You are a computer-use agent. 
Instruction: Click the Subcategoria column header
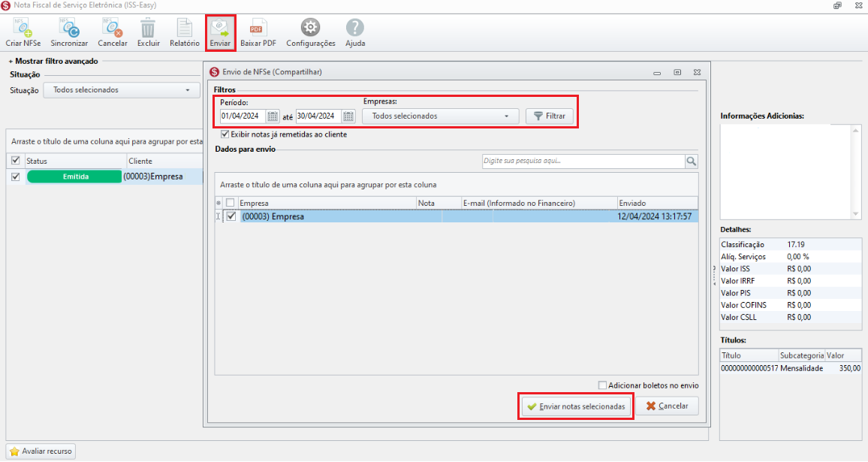pos(802,355)
